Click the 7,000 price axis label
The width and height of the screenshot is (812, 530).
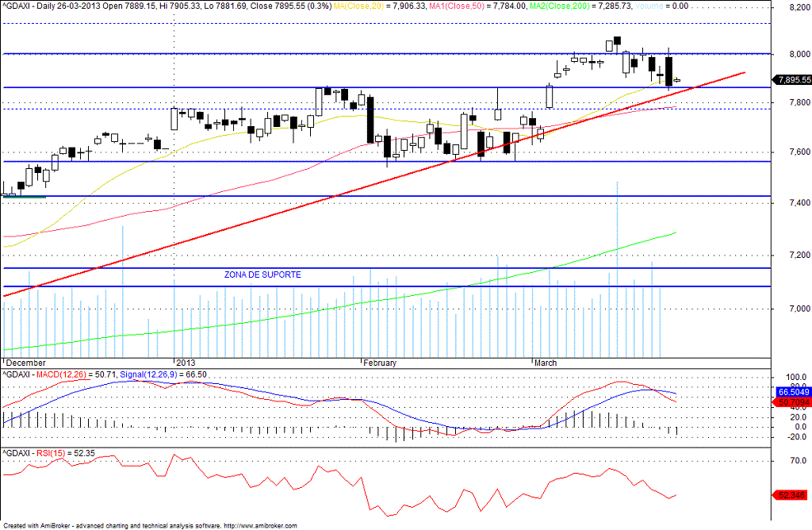coord(800,309)
